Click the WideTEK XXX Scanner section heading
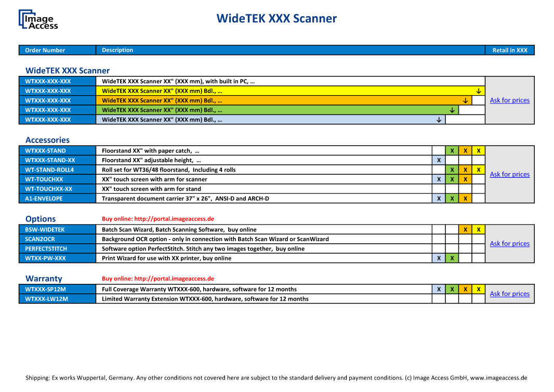This screenshot has width=554, height=392. [x=68, y=71]
